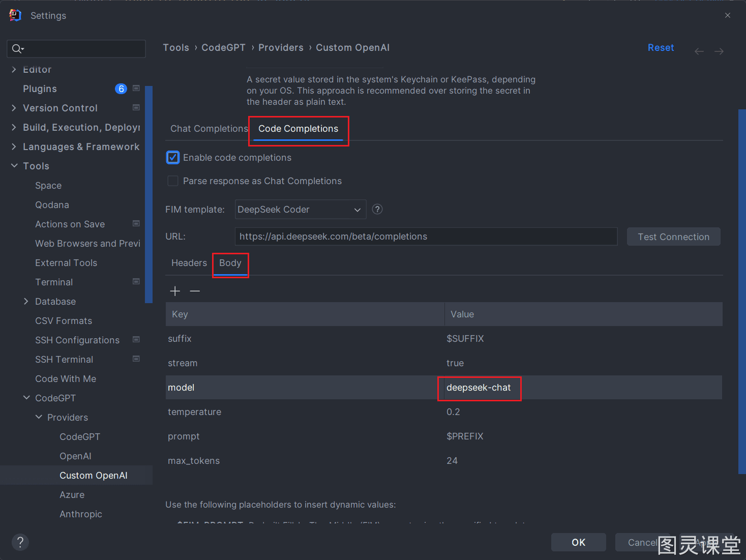Image resolution: width=746 pixels, height=560 pixels.
Task: Click the Providers breadcrumb
Action: tap(281, 47)
